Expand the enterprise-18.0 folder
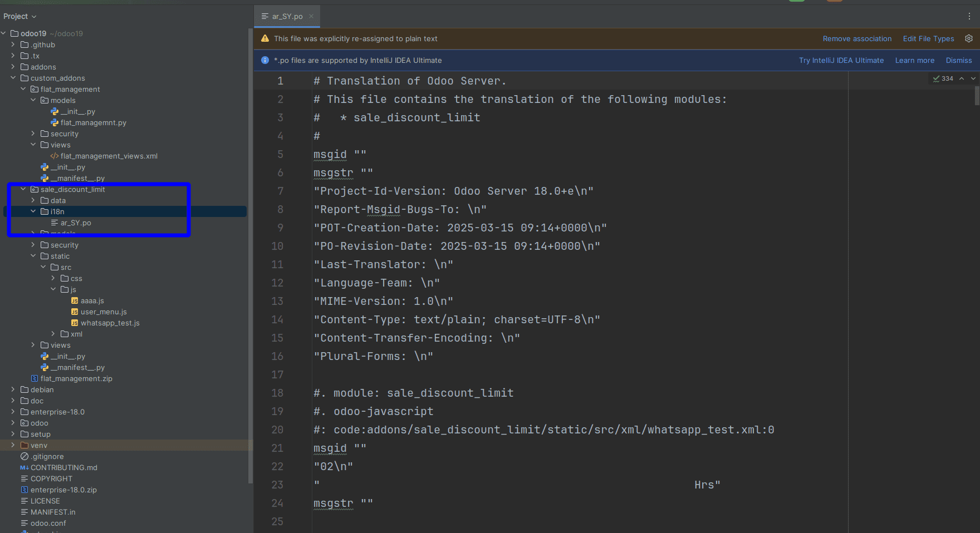Screen dimensions: 980x533 point(13,412)
